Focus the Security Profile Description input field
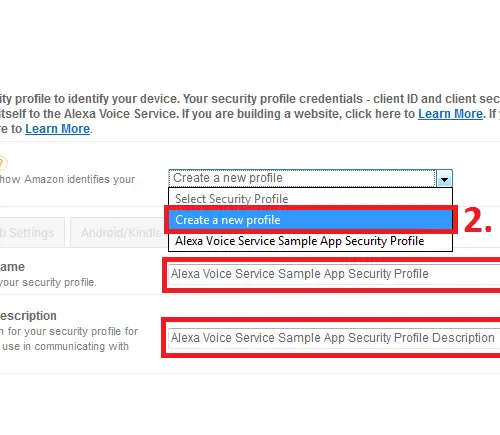 click(x=334, y=338)
